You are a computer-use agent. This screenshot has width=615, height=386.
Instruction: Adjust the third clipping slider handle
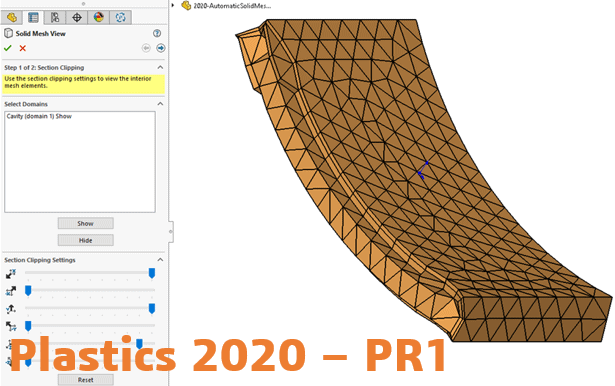[x=152, y=309]
